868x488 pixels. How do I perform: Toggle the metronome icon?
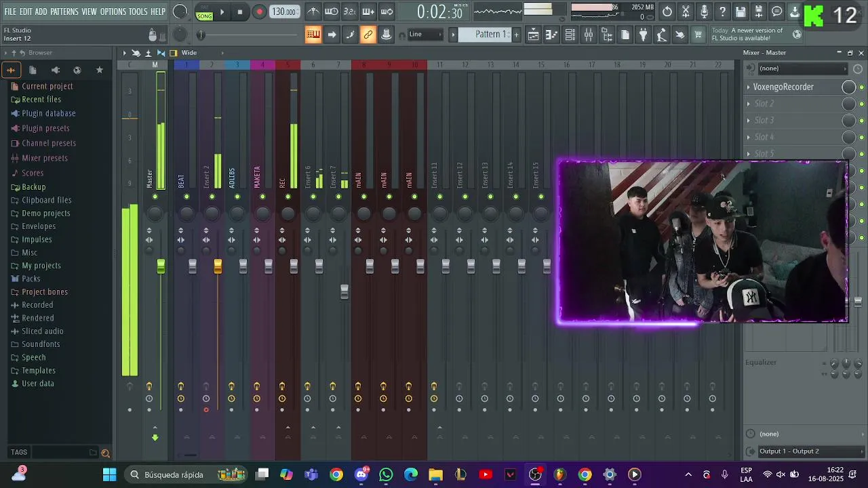pos(313,12)
